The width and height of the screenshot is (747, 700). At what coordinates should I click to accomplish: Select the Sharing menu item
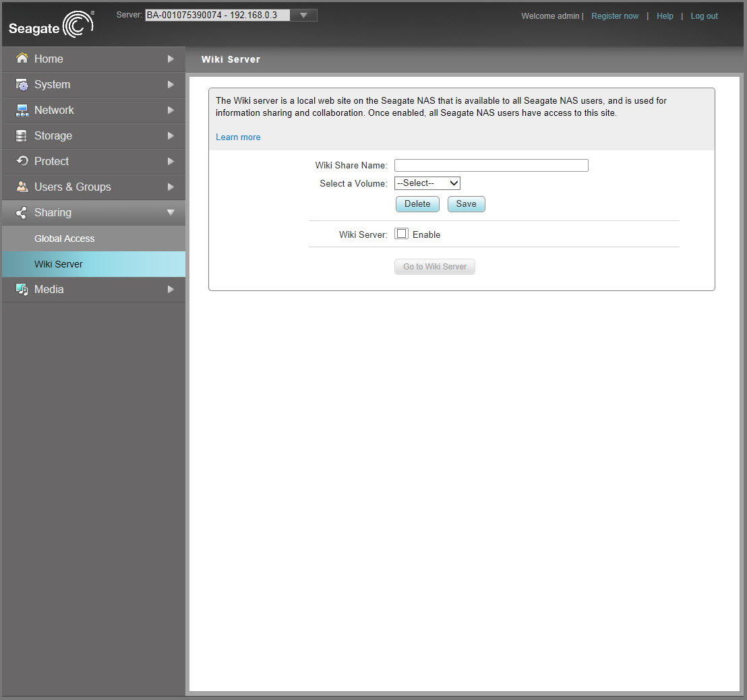94,213
